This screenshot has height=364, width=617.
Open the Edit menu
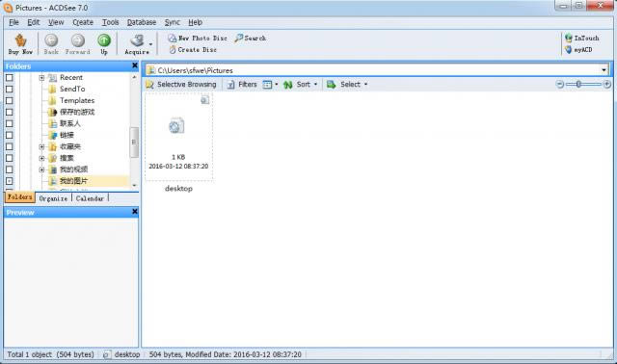click(34, 22)
